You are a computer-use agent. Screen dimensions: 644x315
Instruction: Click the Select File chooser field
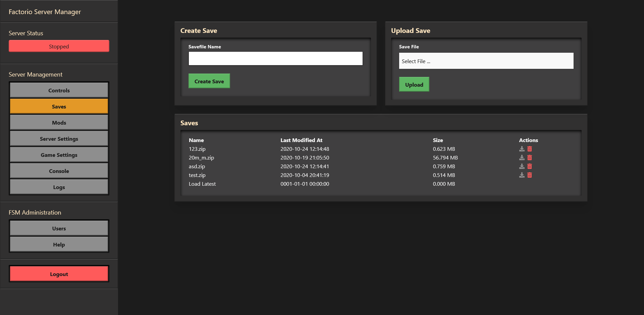click(486, 61)
